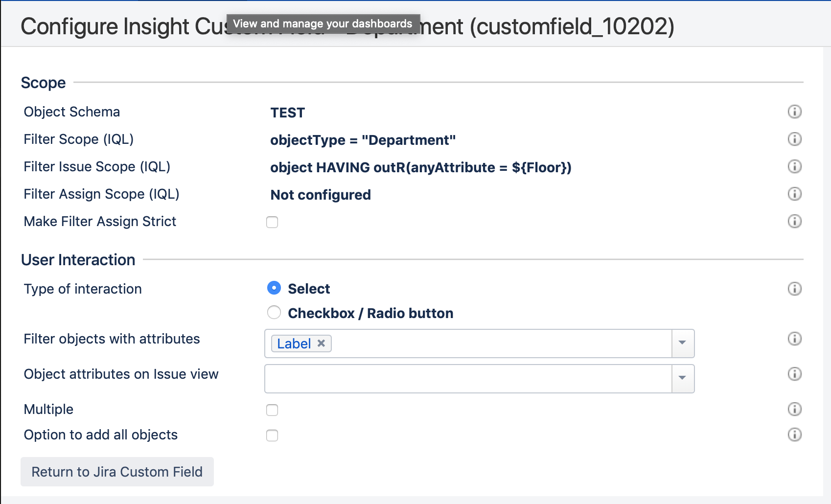Screen dimensions: 831x504
Task: Click info icon for Make Filter Assign Strict
Action: click(x=795, y=221)
